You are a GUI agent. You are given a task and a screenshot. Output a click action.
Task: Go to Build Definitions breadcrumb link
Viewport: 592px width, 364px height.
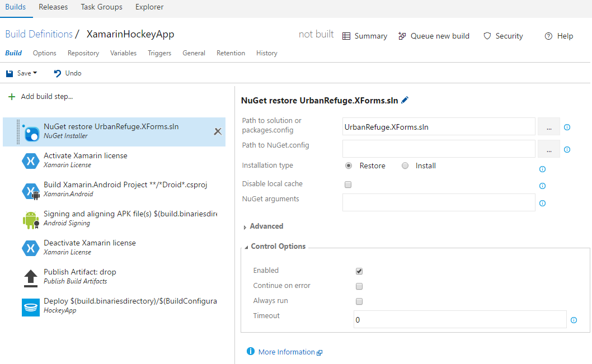[x=39, y=34]
